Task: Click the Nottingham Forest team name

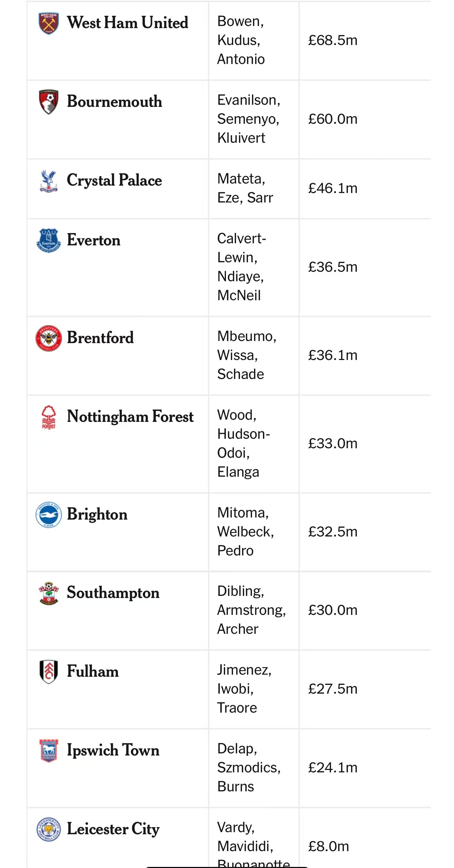Action: pos(130,417)
